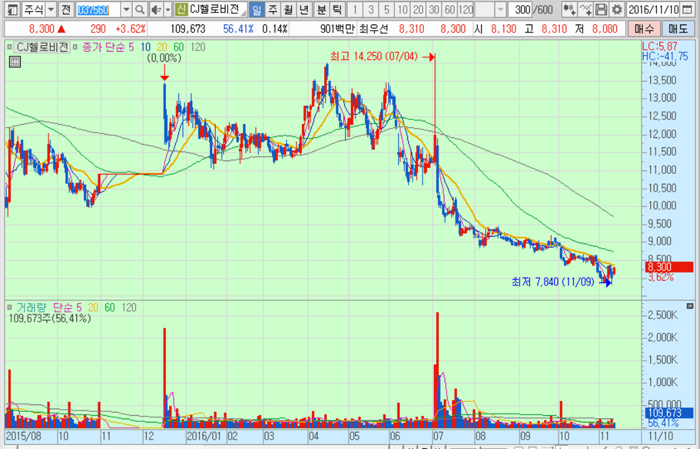The height and width of the screenshot is (449, 700).
Task: Switch to the monthly (월) chart period
Action: [x=290, y=9]
